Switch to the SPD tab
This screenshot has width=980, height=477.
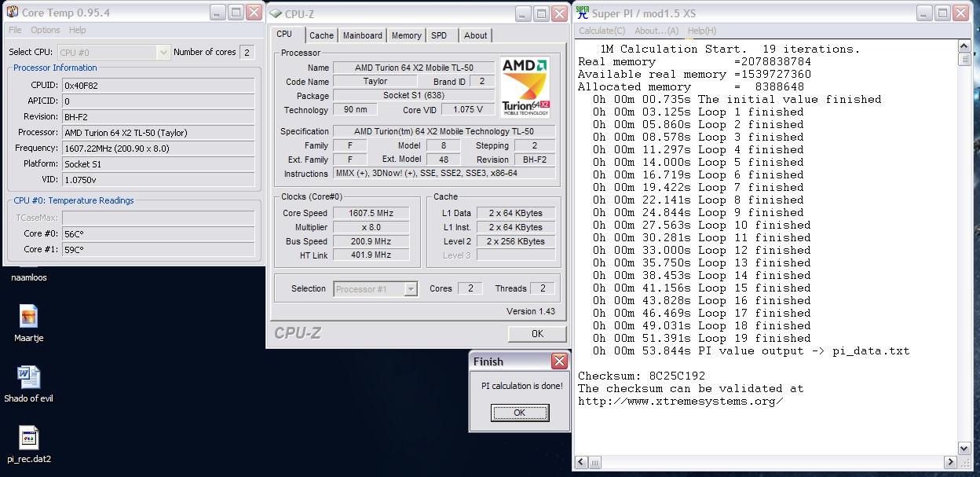[x=439, y=35]
